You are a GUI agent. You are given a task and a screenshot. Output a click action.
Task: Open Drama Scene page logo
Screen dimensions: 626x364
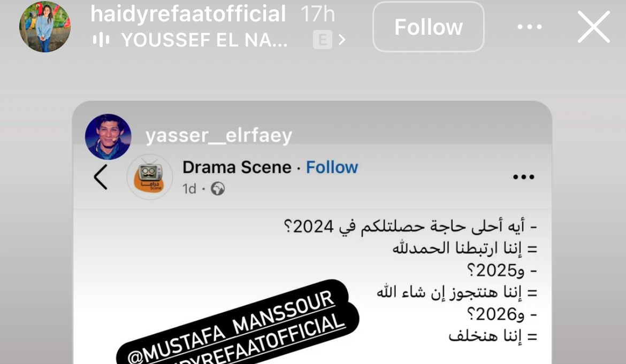[x=150, y=176]
